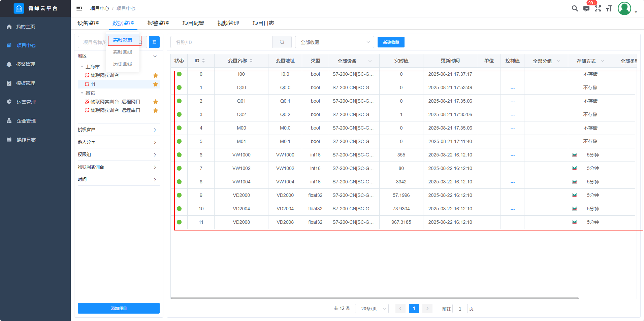Click the horizontal scrollbar under the table
The width and height of the screenshot is (644, 321).
[x=375, y=298]
